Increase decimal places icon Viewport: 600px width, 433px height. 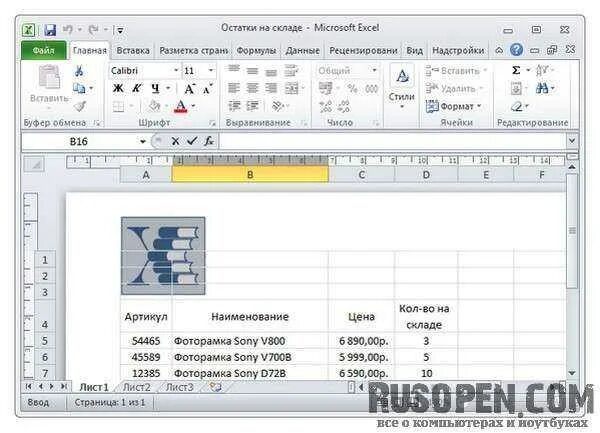(x=326, y=106)
